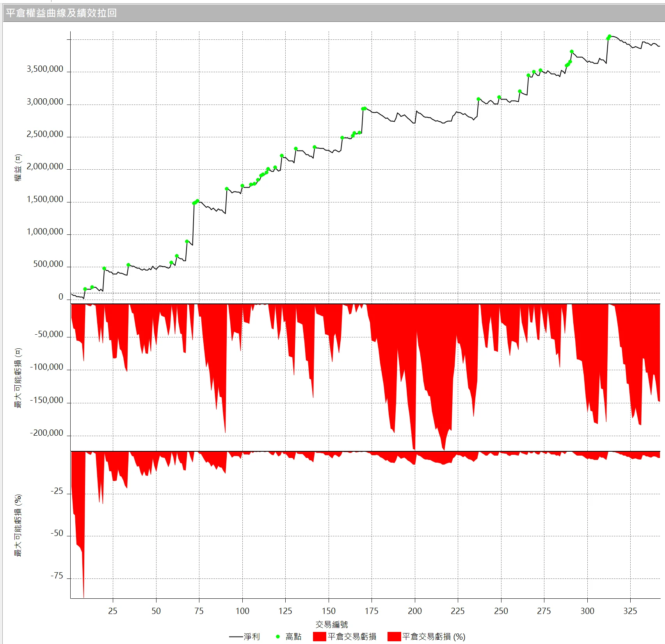Select the 淨利 legend label
The width and height of the screenshot is (665, 644).
pos(252,637)
